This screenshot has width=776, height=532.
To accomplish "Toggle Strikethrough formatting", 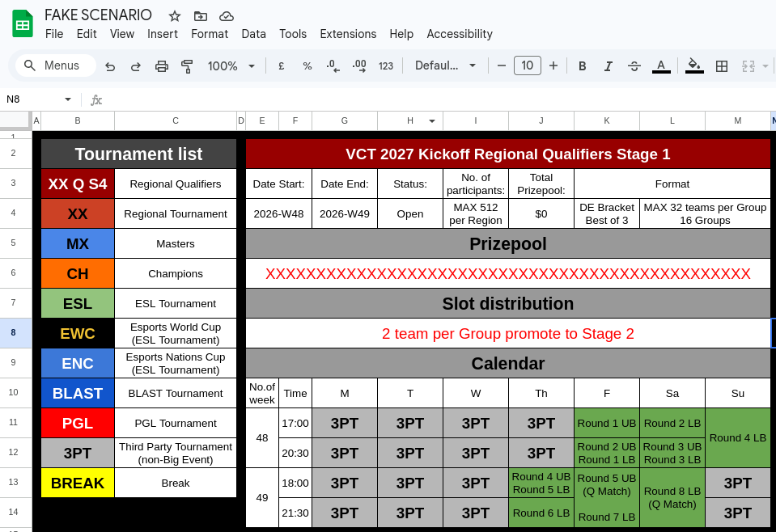I will [x=634, y=65].
